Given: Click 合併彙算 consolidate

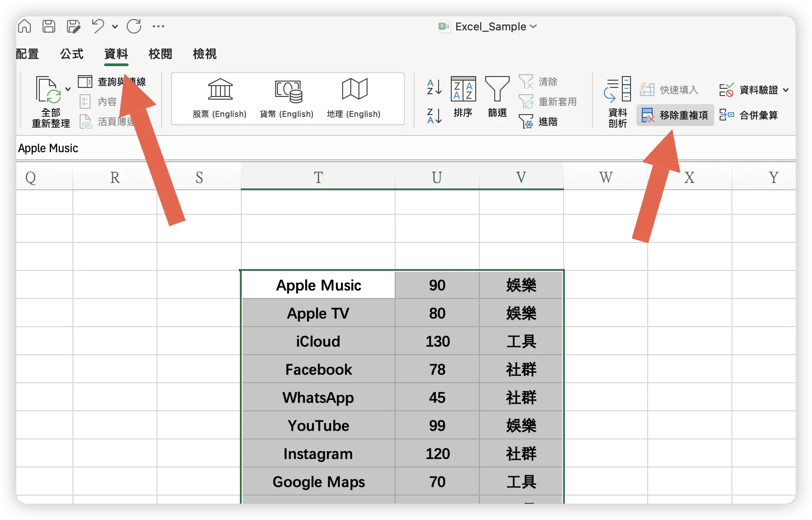Looking at the screenshot, I should 749,115.
